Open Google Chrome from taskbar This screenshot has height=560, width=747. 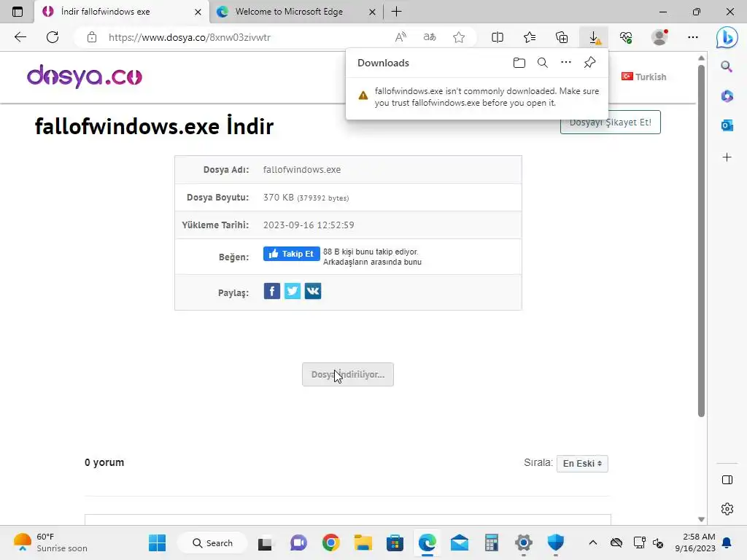(330, 542)
